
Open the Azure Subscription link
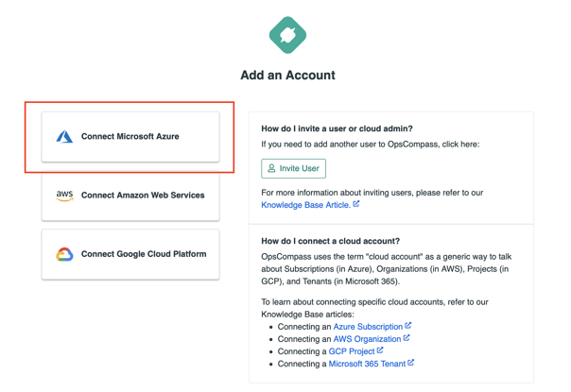[x=368, y=327]
